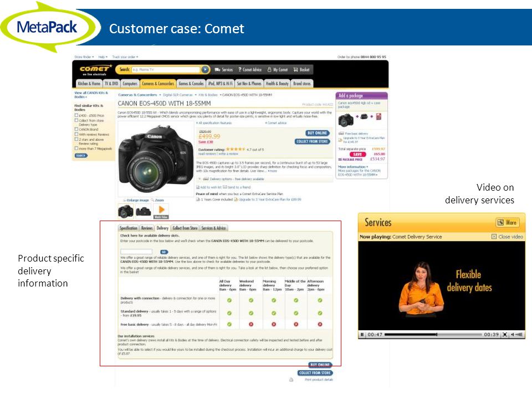Close the video using Close video

pyautogui.click(x=507, y=237)
